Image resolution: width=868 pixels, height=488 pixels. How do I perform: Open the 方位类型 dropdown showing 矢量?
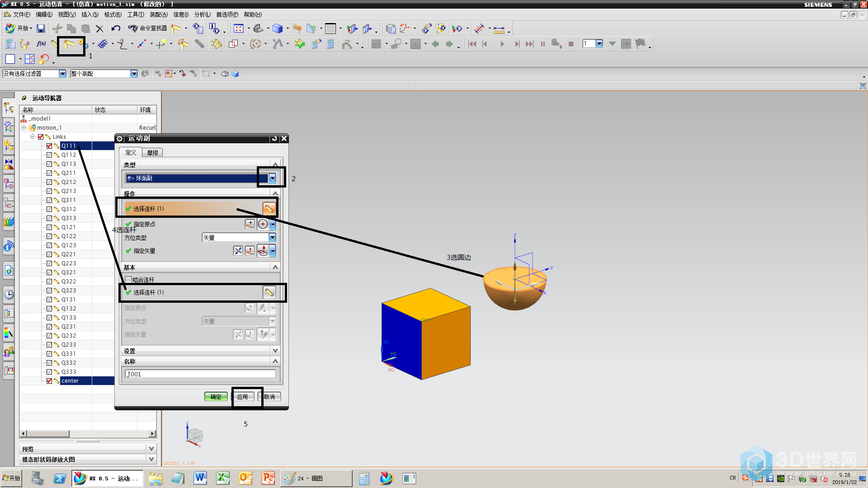[272, 238]
